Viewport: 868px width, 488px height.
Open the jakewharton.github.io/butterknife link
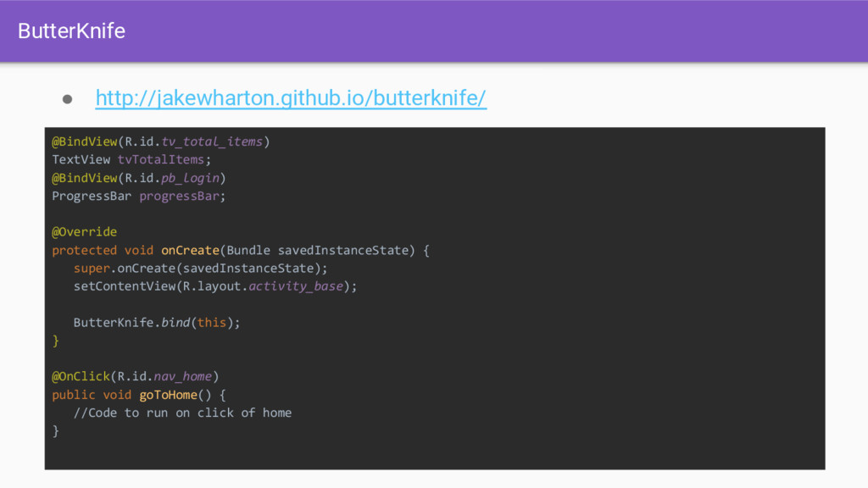tap(291, 98)
